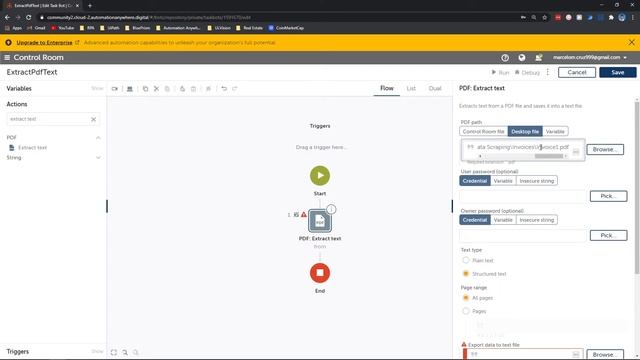Click the delete trash toolbar icon
640x360 pixels.
pos(193,89)
